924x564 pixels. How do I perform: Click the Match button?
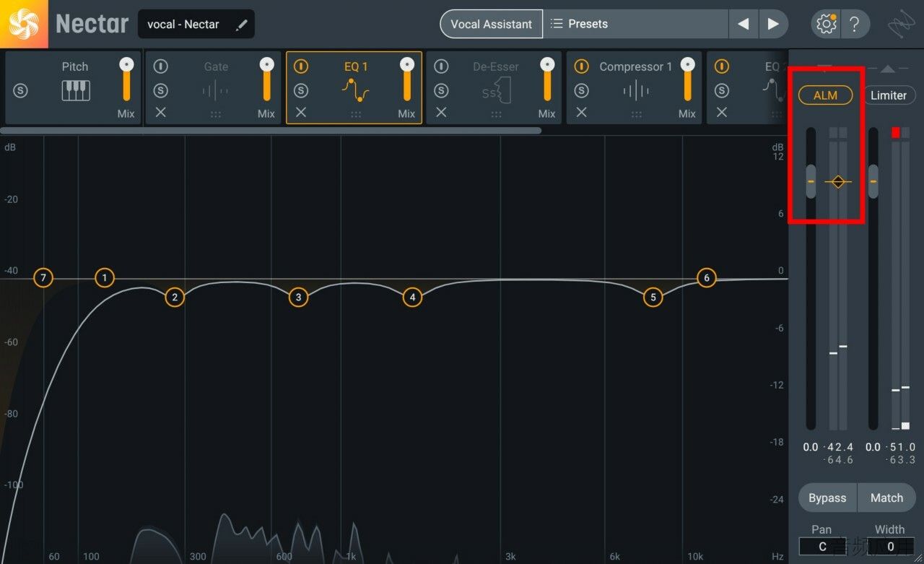coord(886,498)
